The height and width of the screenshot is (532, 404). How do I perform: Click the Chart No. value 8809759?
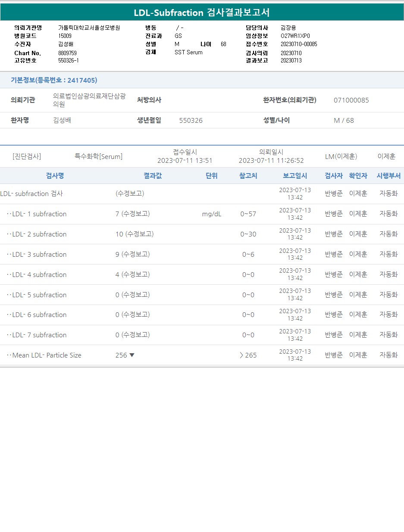pos(68,53)
